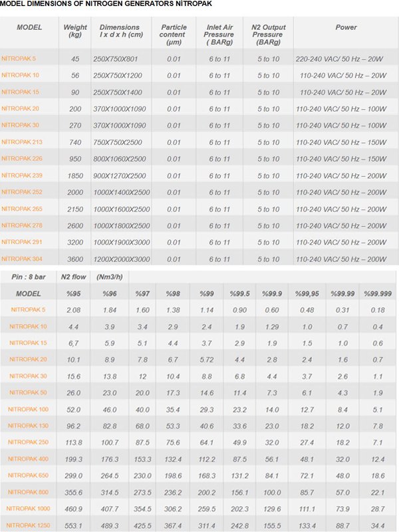Image resolution: width=399 pixels, height=532 pixels.
Task: Select the NİTROPAK 278 model row label
Action: pos(22,225)
